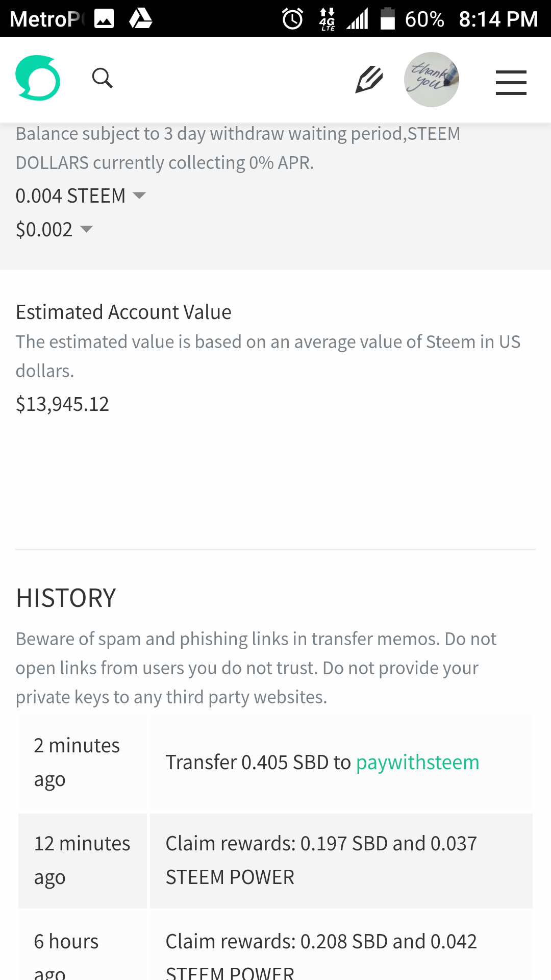Image resolution: width=551 pixels, height=980 pixels.
Task: Tap the alarm clock status icon
Action: point(293,19)
